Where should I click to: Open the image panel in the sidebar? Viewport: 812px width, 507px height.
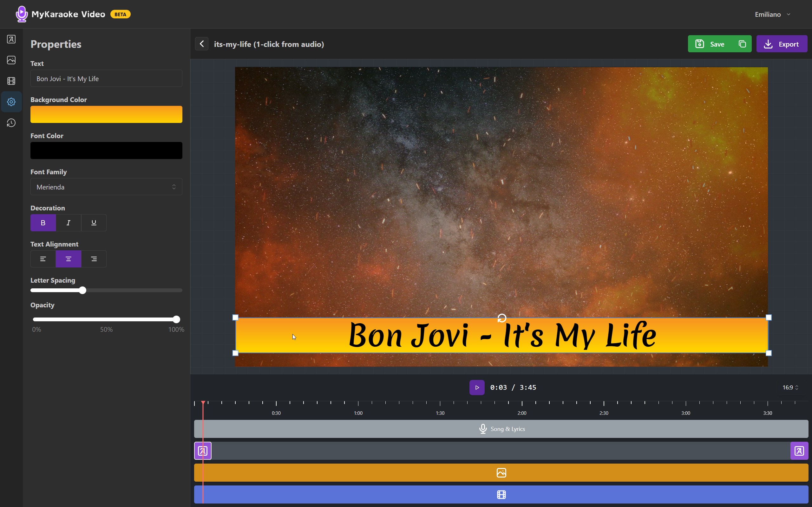[x=11, y=60]
